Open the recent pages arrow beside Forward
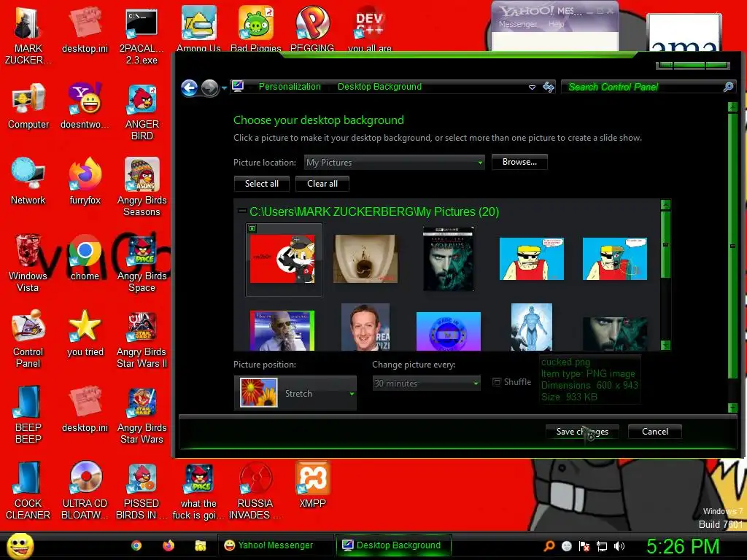Screen dimensions: 747x560 pos(224,88)
